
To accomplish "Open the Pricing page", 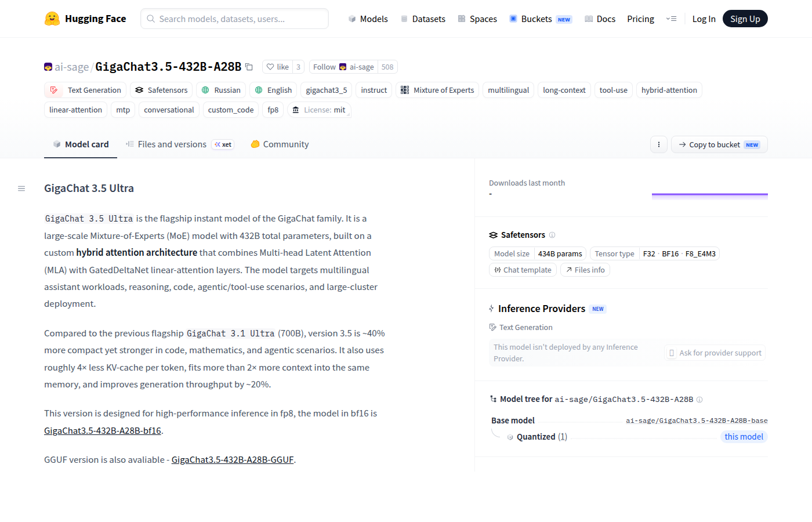I will pos(640,19).
